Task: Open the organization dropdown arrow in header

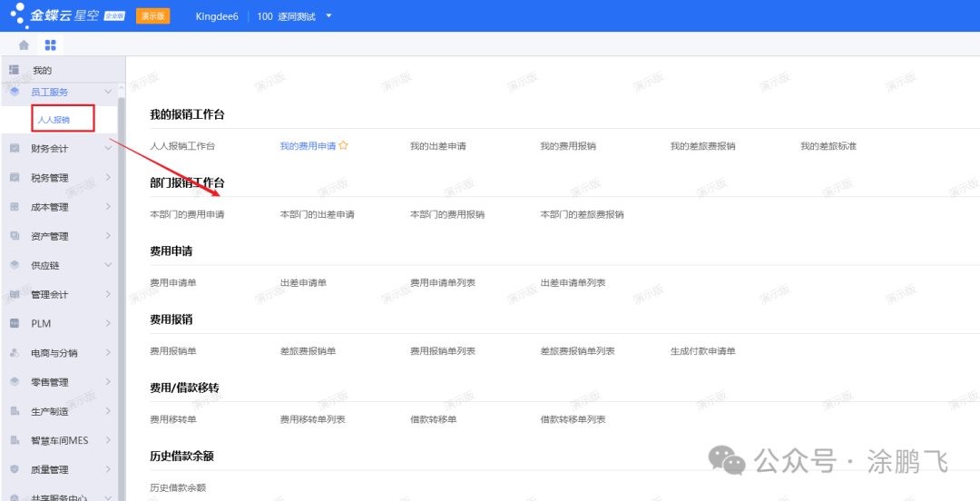Action: point(328,16)
